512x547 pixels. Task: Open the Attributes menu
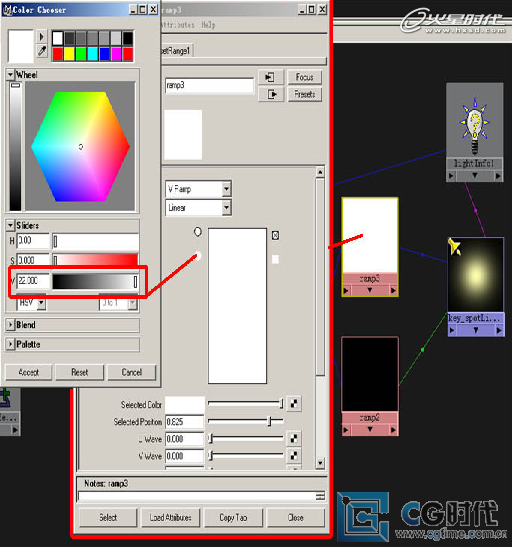click(177, 25)
